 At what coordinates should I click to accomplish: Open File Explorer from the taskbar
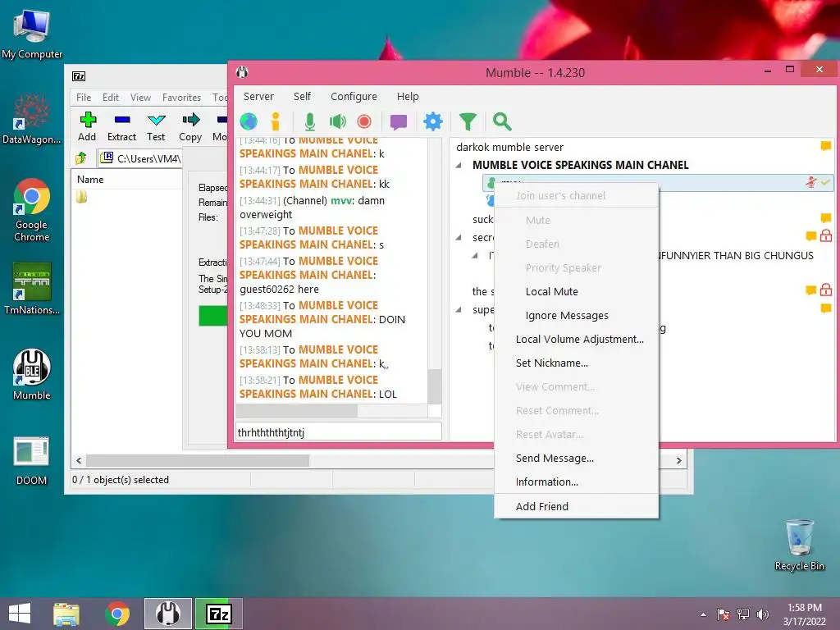[x=66, y=614]
